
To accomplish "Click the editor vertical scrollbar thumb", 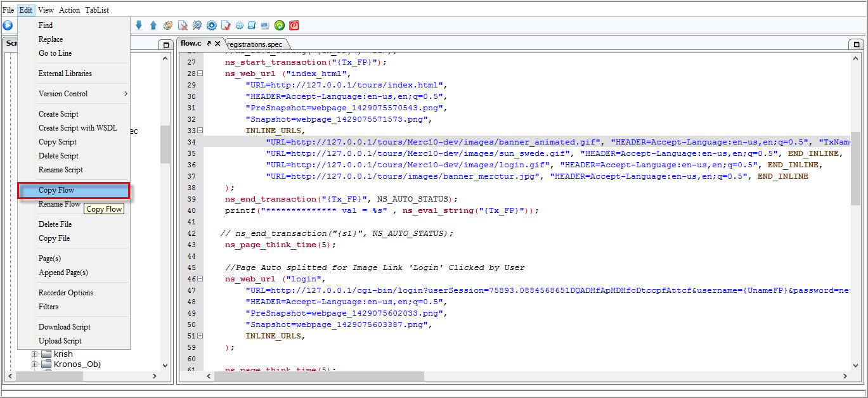I will coord(856,168).
